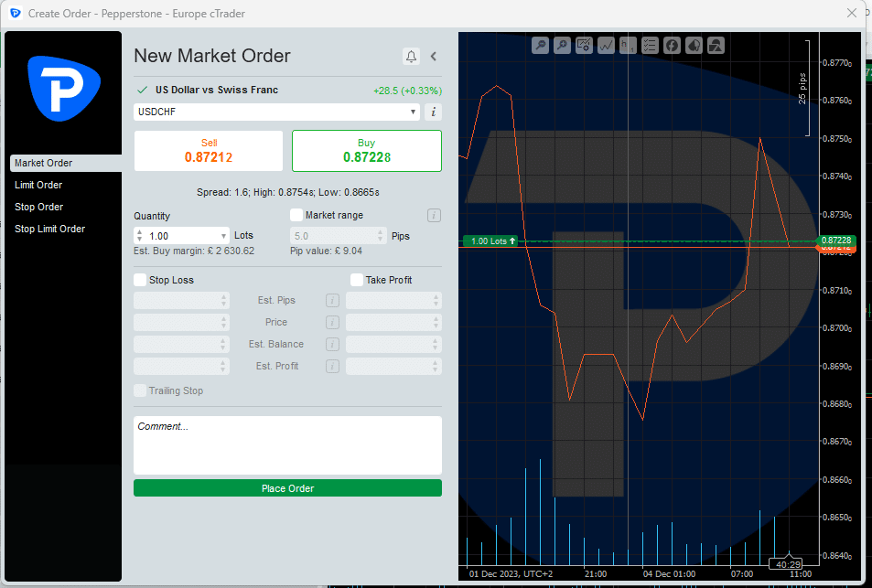Click the Pepperstone logo in the sidebar
Image resolution: width=872 pixels, height=588 pixels.
(64, 88)
